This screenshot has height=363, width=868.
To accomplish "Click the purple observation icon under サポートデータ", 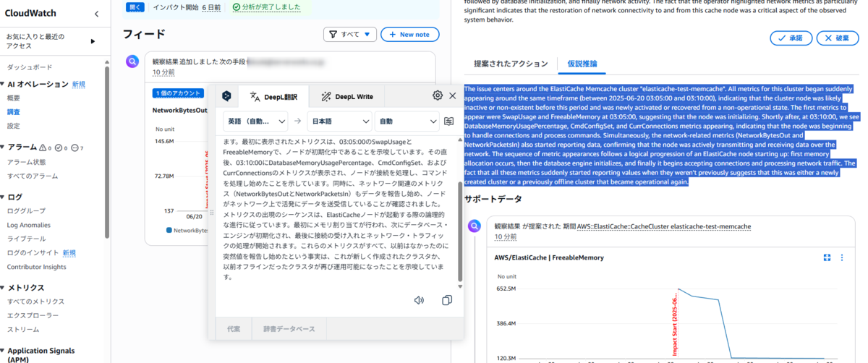I will pos(474,226).
